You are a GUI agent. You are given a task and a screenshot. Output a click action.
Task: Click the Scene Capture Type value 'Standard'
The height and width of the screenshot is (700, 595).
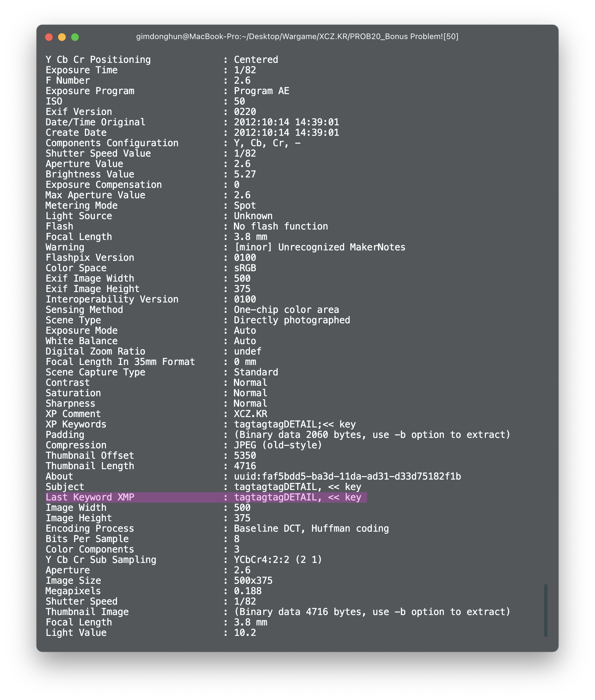coord(256,372)
